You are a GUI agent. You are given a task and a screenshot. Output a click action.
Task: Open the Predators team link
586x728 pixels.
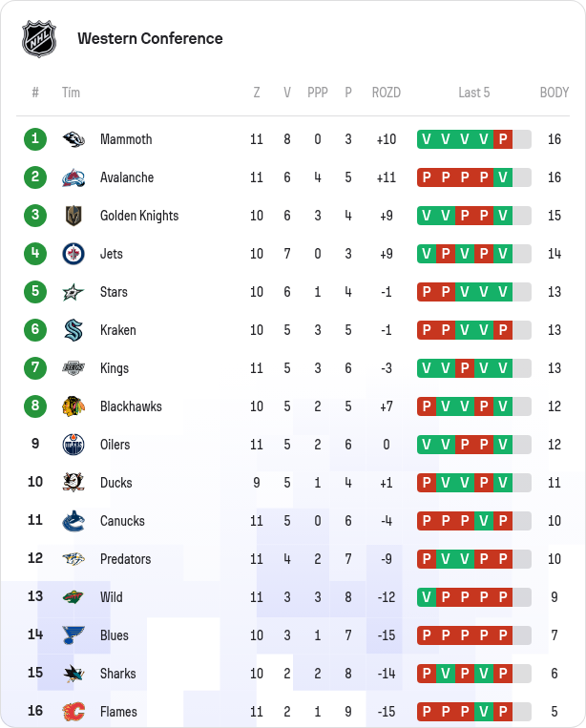[x=125, y=559]
